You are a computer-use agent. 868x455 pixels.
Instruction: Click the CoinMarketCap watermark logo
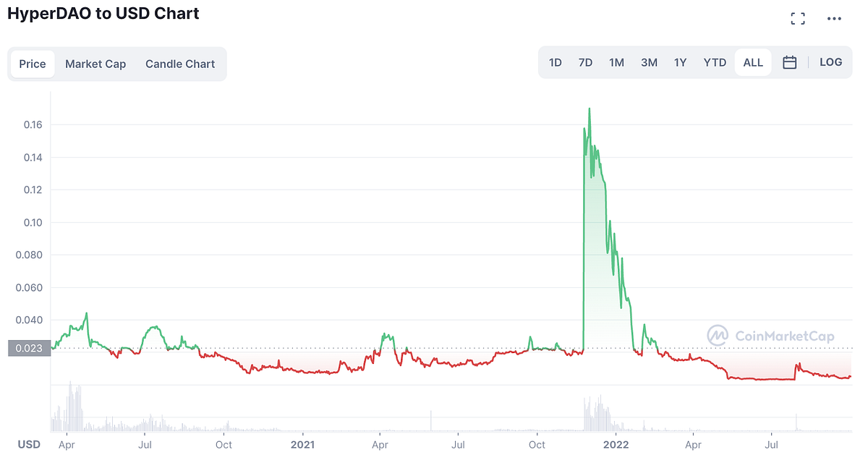770,336
